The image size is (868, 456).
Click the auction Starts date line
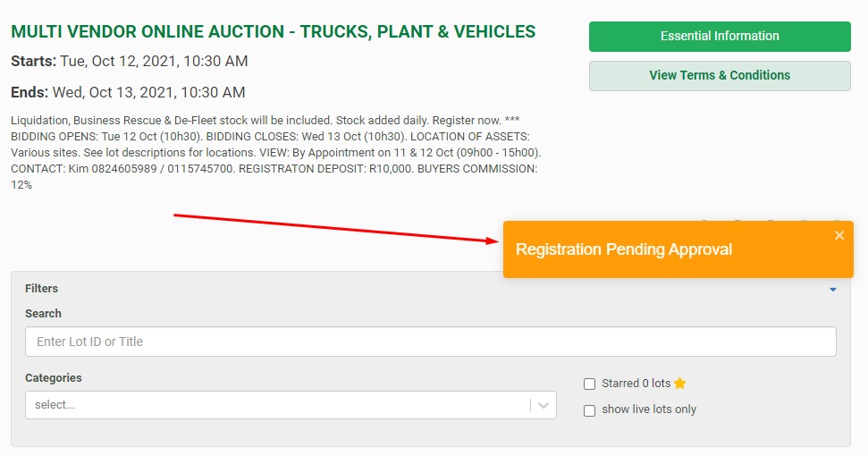click(x=130, y=62)
